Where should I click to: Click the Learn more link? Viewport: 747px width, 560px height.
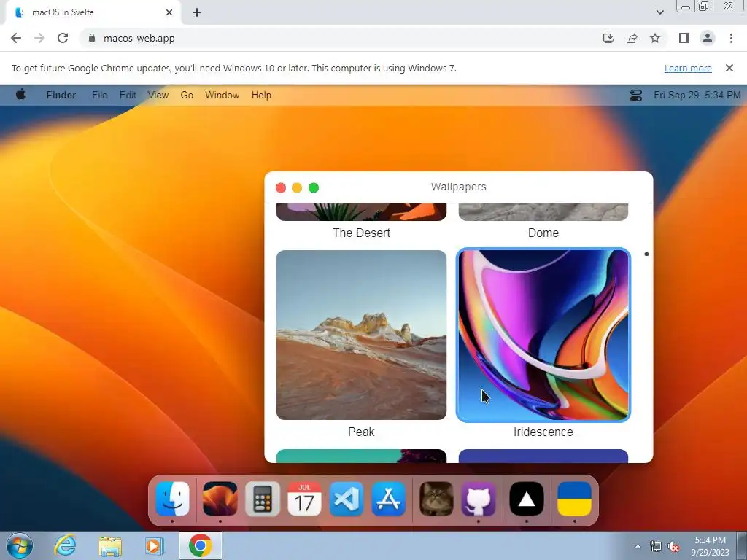pyautogui.click(x=688, y=68)
